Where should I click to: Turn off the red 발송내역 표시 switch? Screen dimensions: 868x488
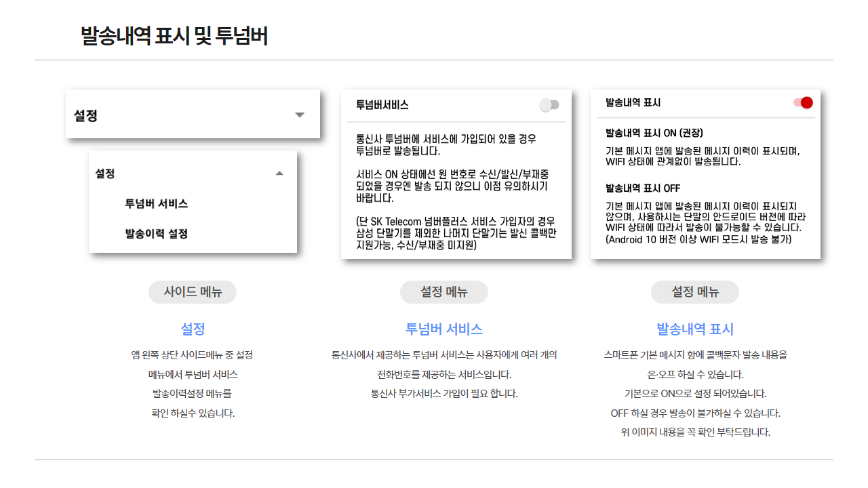[803, 103]
